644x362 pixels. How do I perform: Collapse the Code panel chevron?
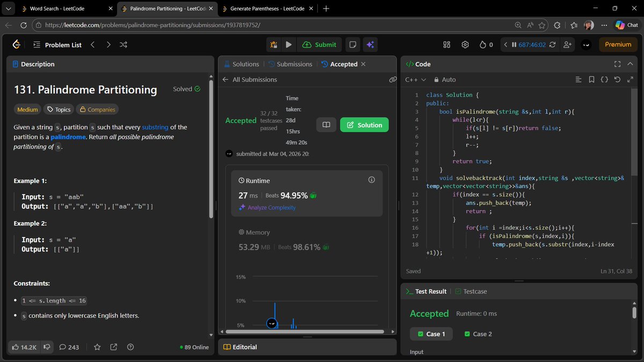[630, 64]
